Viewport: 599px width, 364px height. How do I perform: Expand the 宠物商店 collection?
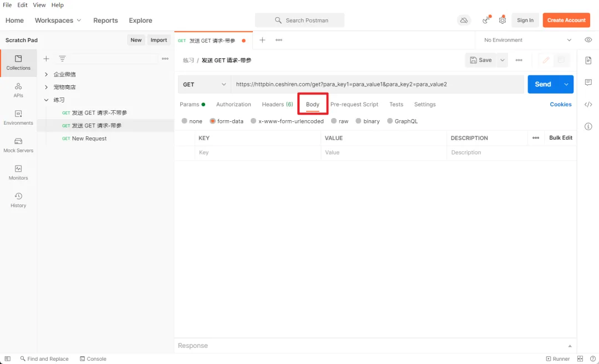(46, 87)
